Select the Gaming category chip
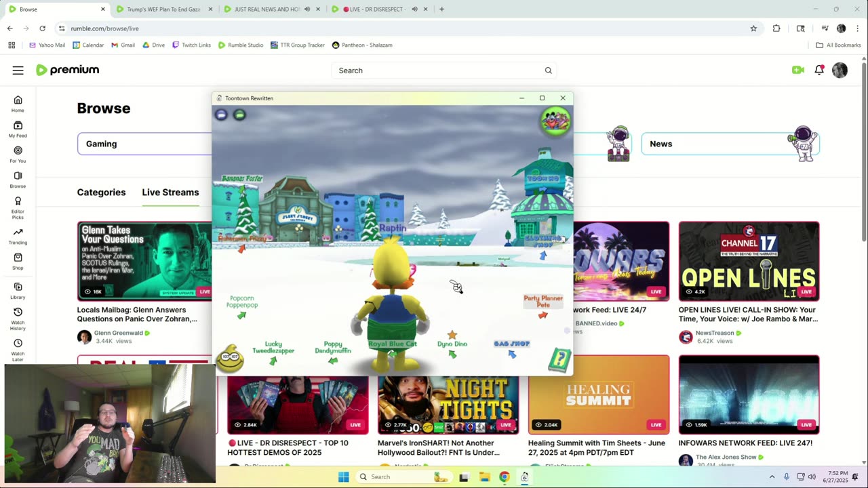This screenshot has width=868, height=488. coord(144,144)
